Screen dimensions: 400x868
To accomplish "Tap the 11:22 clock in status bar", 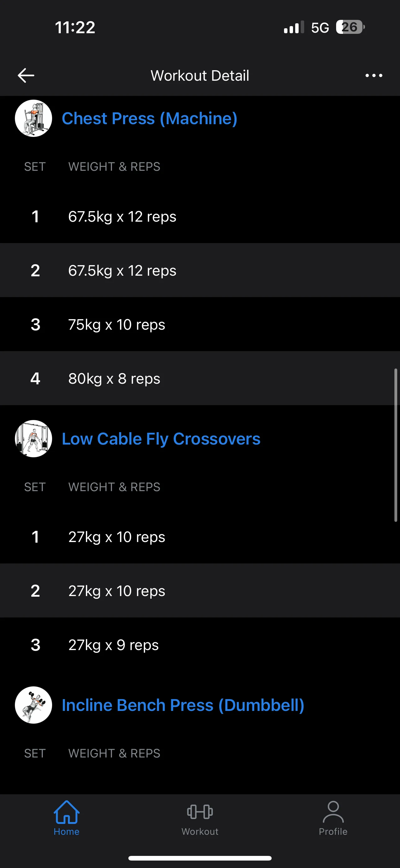I will pyautogui.click(x=75, y=27).
